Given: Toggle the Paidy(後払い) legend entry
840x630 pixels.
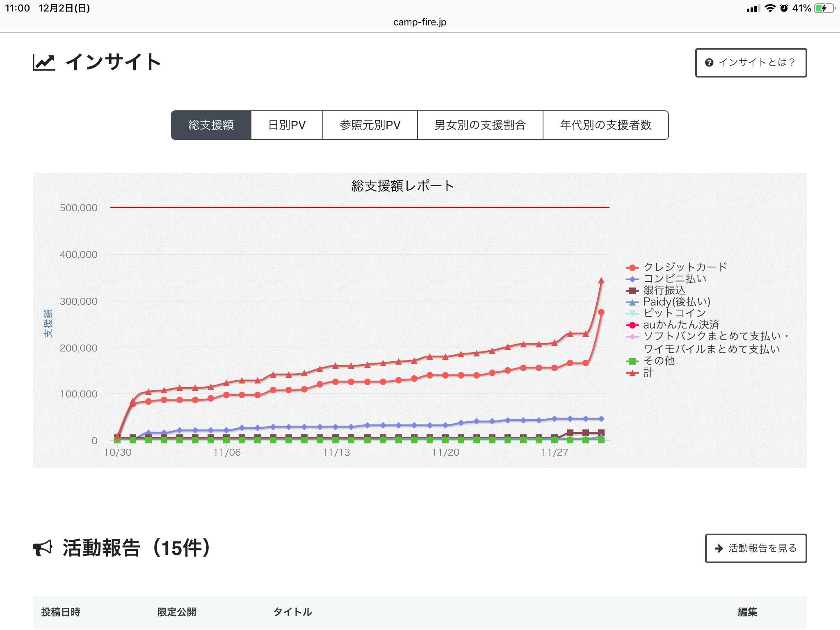Looking at the screenshot, I should [676, 302].
